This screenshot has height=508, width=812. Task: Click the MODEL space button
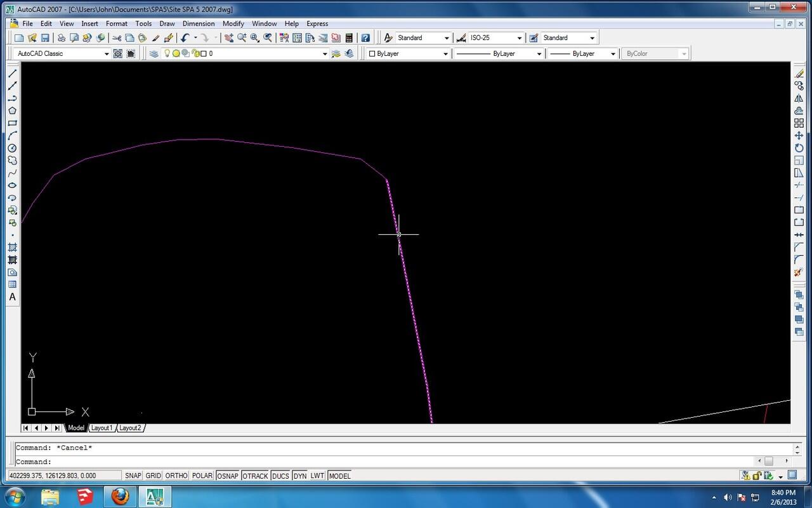pos(339,476)
